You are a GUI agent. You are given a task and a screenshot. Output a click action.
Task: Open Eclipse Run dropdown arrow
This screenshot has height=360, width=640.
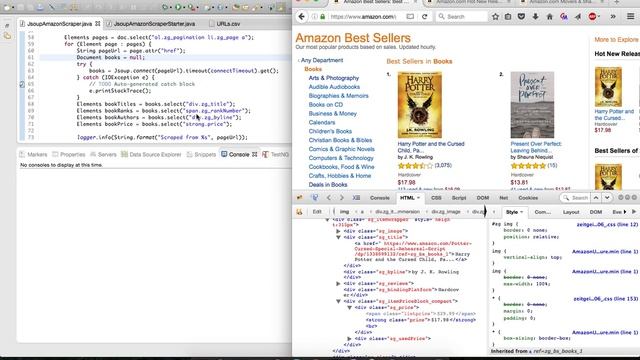pyautogui.click(x=184, y=7)
